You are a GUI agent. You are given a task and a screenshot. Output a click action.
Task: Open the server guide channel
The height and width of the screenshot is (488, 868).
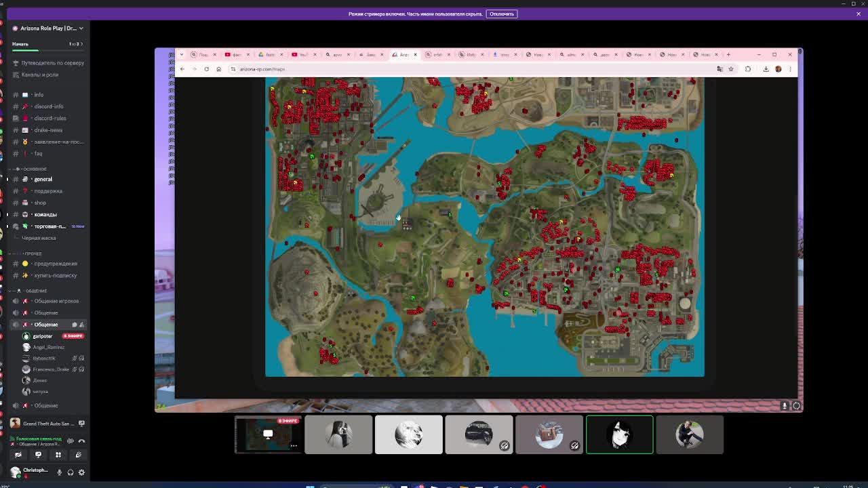pos(47,63)
